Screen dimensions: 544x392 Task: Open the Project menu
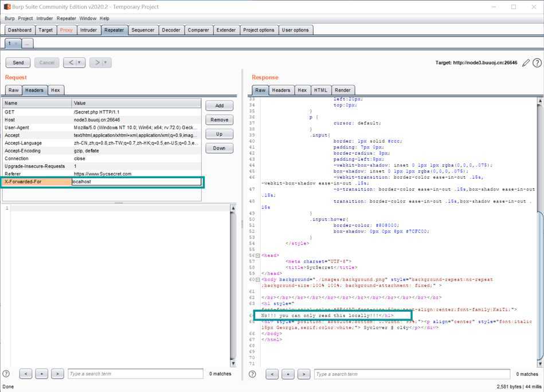tap(25, 18)
